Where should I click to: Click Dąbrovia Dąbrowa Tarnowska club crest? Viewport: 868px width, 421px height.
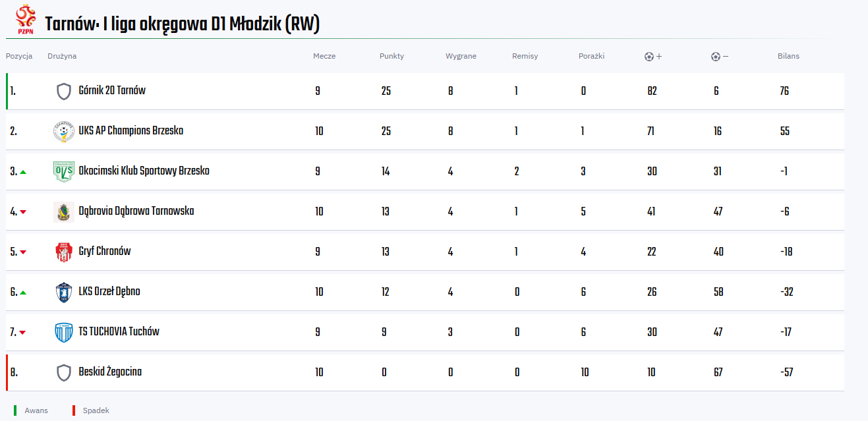tap(64, 211)
